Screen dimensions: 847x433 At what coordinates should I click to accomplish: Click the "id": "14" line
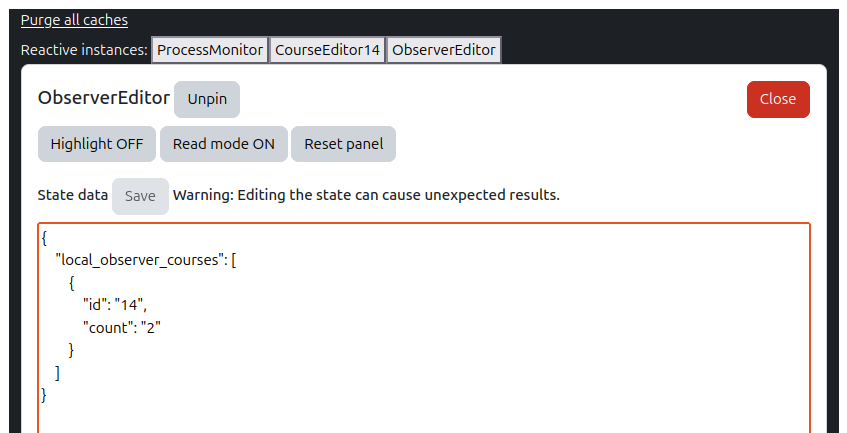114,305
